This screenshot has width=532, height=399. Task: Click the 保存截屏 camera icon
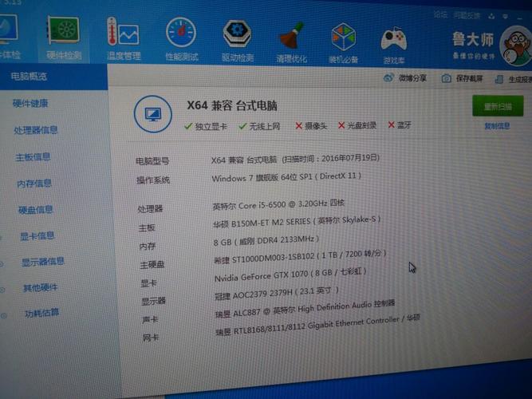[446, 78]
